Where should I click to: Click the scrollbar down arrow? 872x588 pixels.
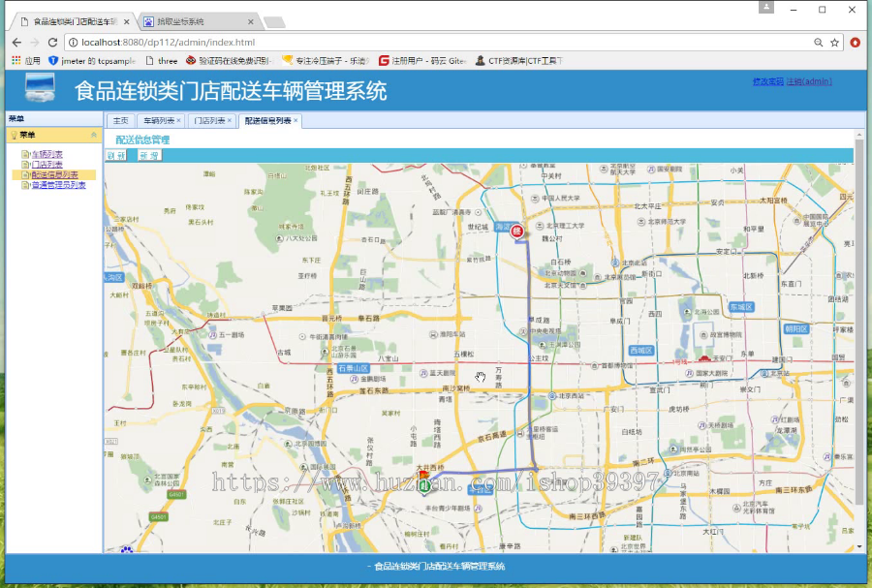point(859,547)
